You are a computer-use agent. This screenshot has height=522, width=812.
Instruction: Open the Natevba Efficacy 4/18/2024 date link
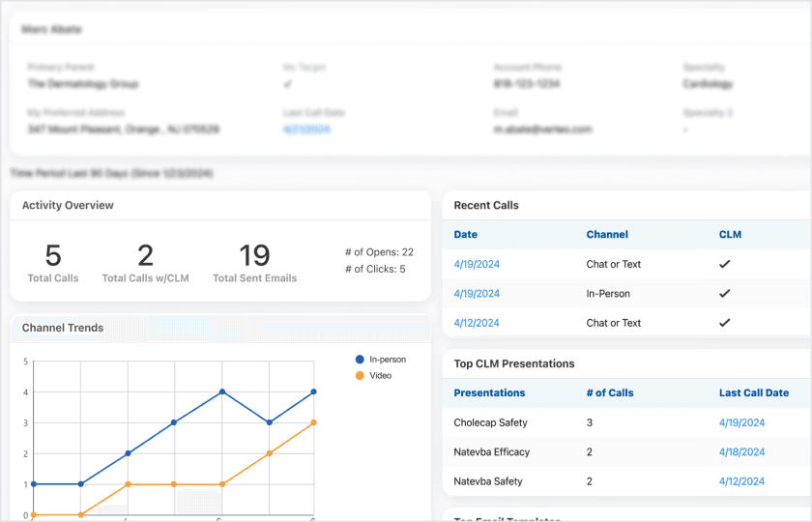741,451
